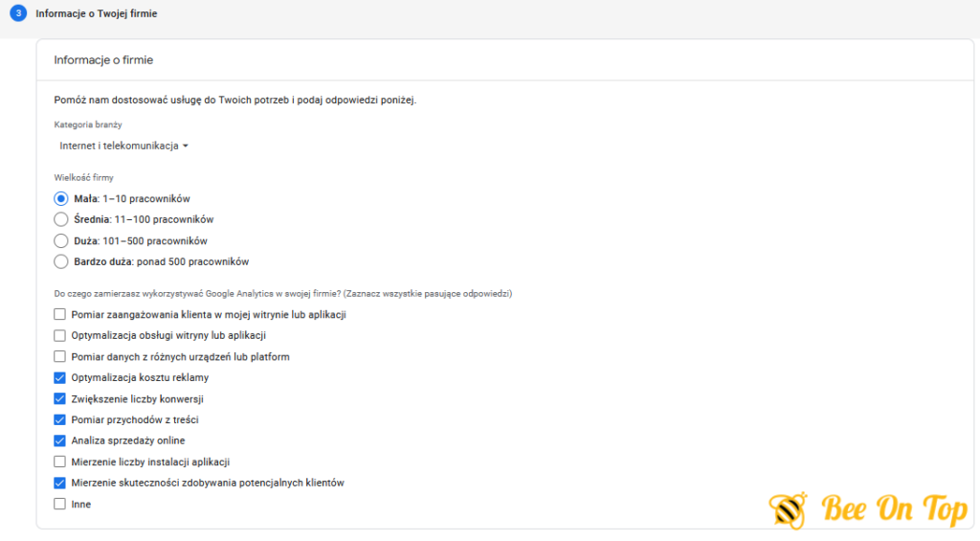Select Średnia: 11–100 pracowników option
980x541 pixels.
click(x=60, y=219)
